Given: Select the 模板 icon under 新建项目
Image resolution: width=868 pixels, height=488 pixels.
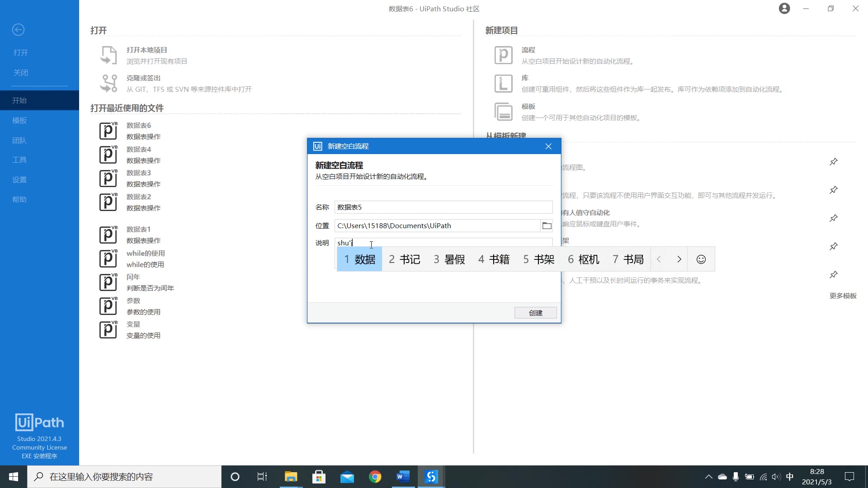Looking at the screenshot, I should tap(503, 112).
